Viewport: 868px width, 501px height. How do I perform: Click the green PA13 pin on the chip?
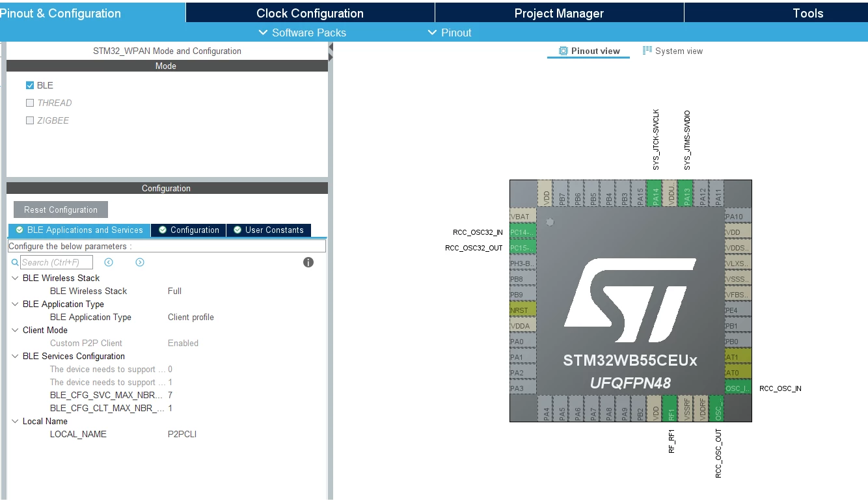[x=687, y=194]
